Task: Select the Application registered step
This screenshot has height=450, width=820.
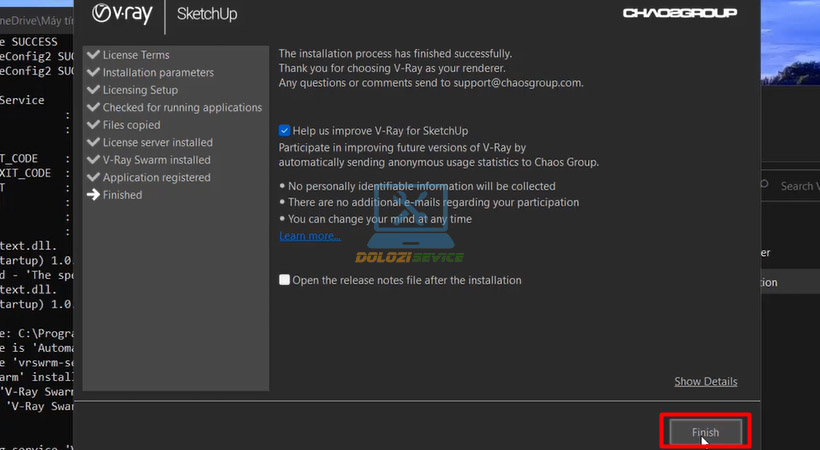Action: [156, 178]
